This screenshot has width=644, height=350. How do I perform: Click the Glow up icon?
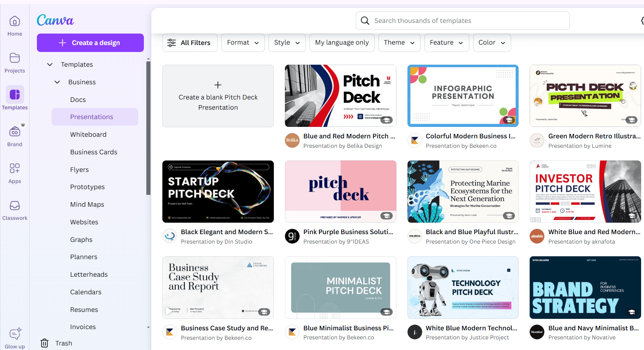[15, 334]
